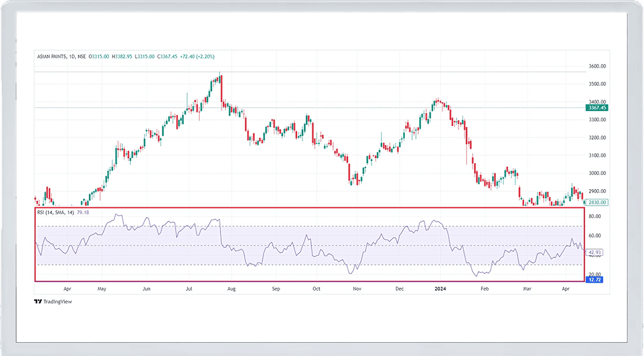Click the blue 12.72 RSI axis label
The image size is (644, 356).
596,279
